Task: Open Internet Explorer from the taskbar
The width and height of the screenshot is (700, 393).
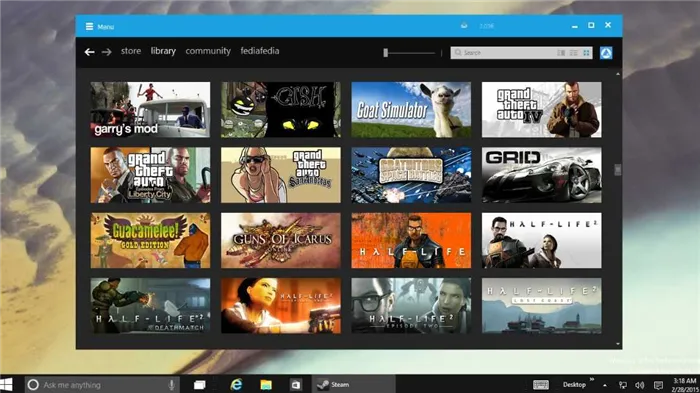Action: 236,385
